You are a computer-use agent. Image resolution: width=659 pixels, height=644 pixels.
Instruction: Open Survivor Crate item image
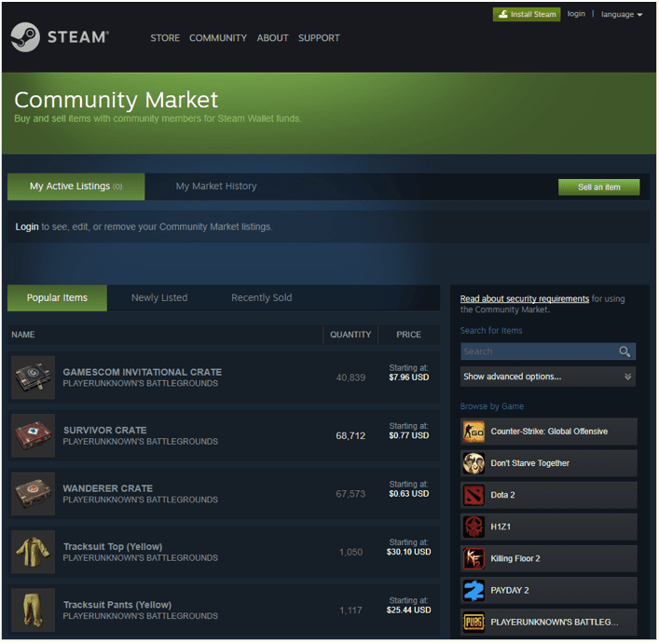click(33, 435)
